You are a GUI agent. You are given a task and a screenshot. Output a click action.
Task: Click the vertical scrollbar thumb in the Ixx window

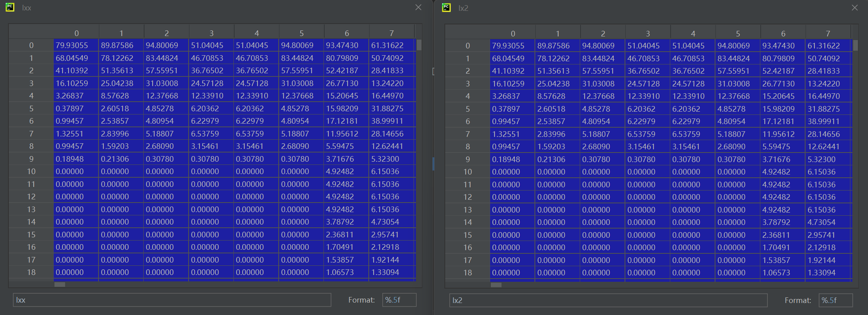419,45
